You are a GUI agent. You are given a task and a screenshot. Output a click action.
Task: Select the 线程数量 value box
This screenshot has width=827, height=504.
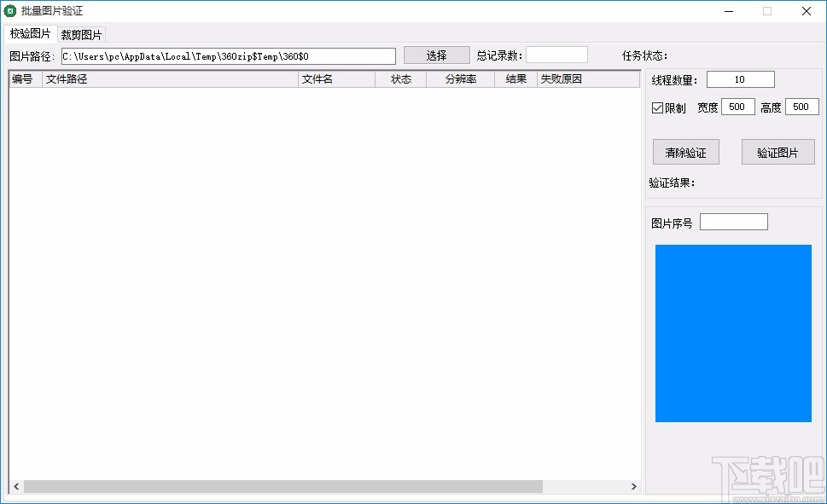coord(739,78)
